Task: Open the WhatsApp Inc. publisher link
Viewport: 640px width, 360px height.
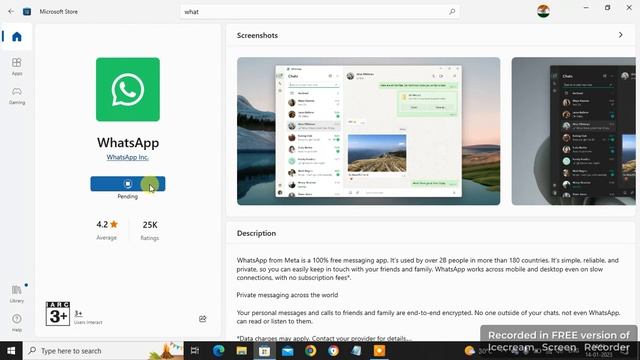Action: (x=128, y=157)
